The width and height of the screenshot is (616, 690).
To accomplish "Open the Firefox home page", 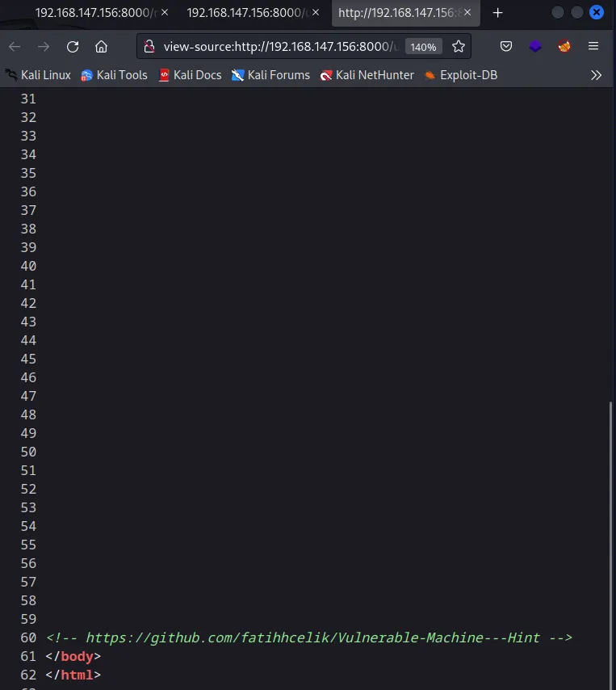I will point(102,46).
